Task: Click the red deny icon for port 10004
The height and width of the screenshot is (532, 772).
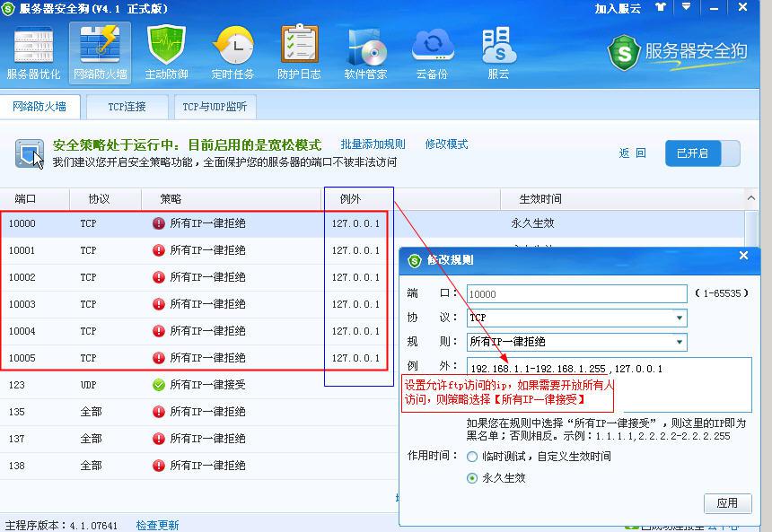Action: [x=159, y=331]
